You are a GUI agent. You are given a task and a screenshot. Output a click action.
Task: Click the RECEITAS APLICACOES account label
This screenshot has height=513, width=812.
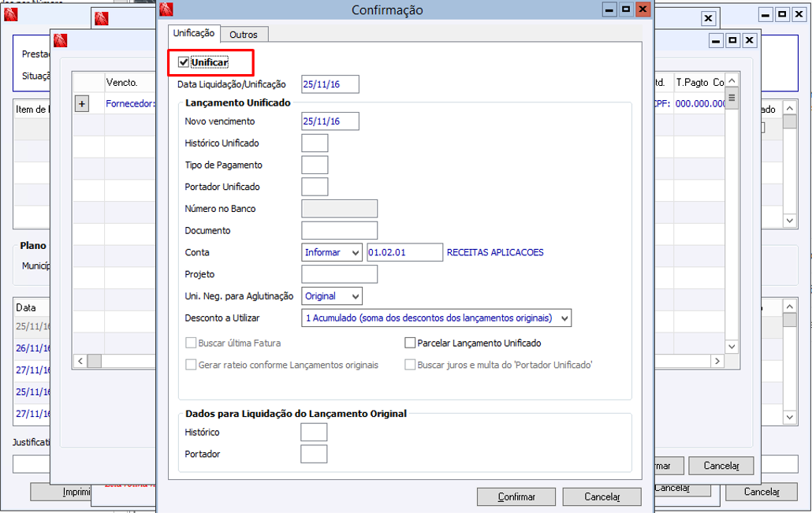pyautogui.click(x=495, y=252)
